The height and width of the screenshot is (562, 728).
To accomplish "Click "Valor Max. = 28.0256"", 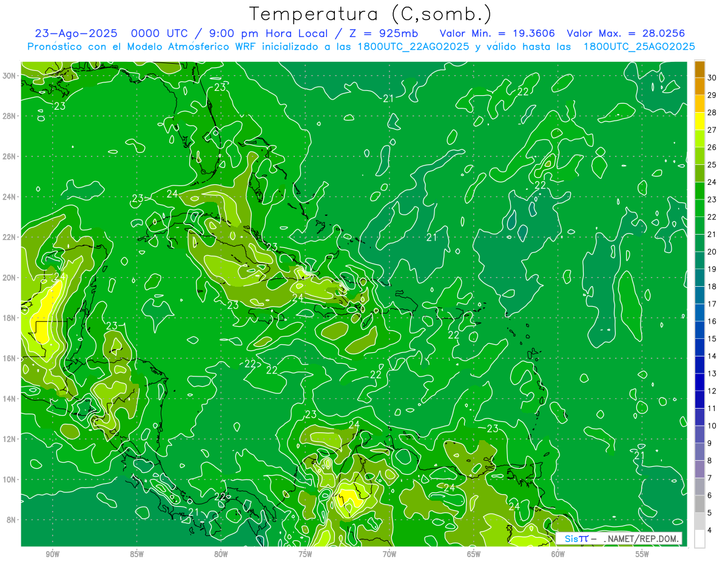I will (x=626, y=33).
